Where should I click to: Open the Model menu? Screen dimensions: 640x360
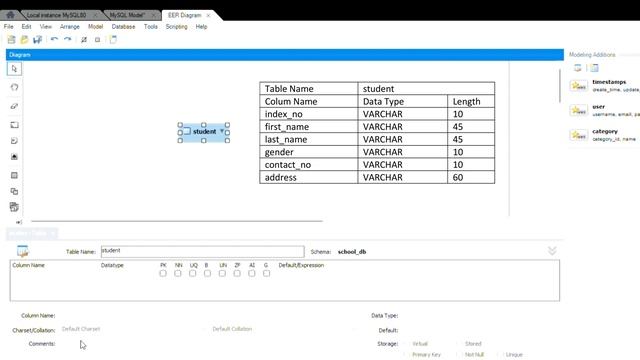click(96, 27)
